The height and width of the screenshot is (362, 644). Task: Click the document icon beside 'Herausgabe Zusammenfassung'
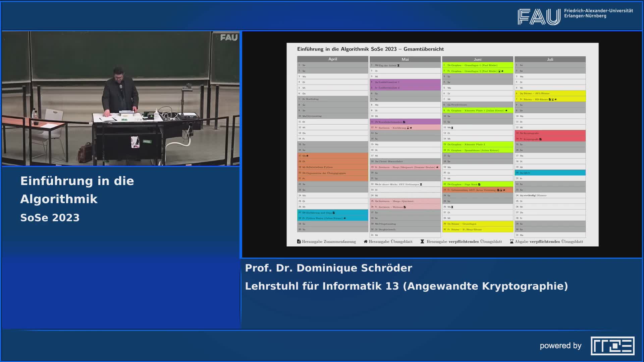(299, 241)
